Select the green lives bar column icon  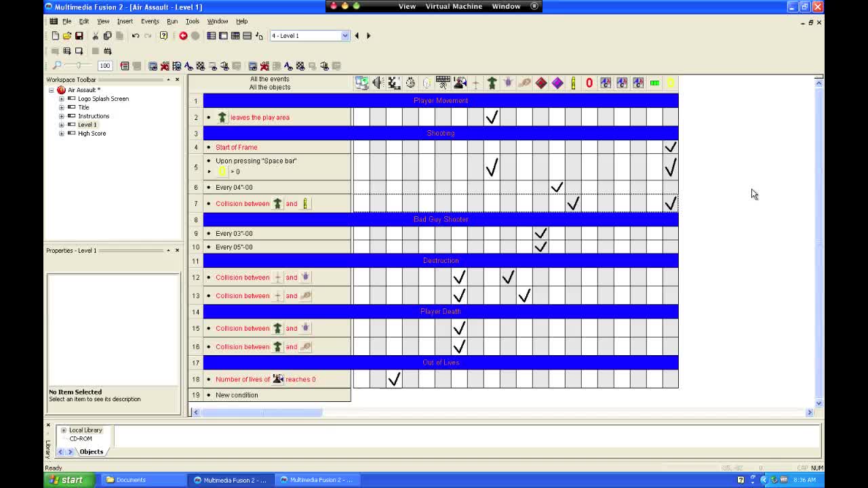pyautogui.click(x=654, y=83)
